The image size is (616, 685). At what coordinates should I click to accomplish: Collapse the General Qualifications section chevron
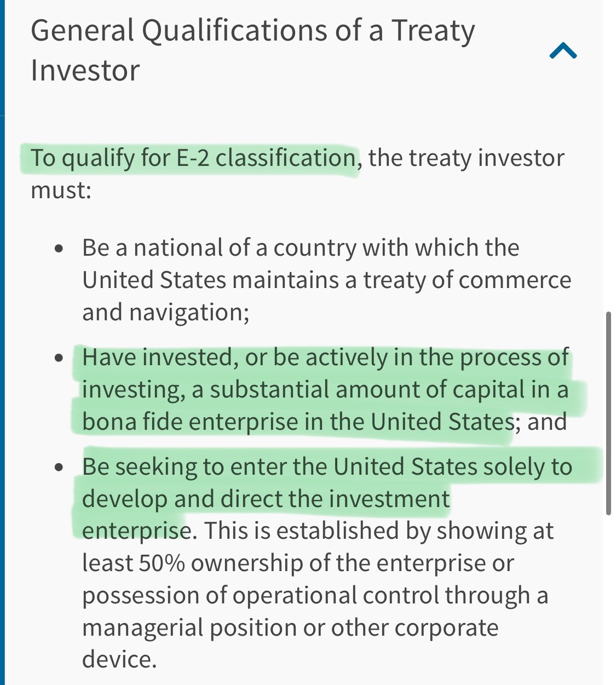point(563,51)
